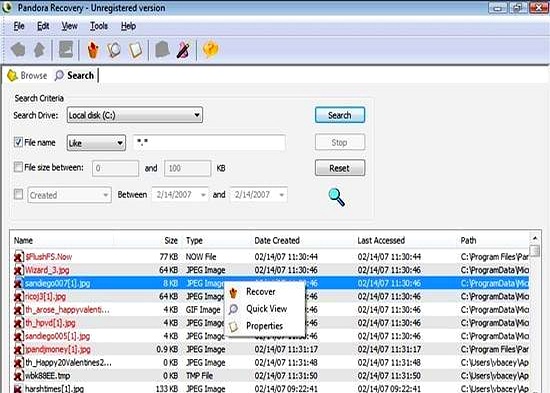The height and width of the screenshot is (393, 550).
Task: Enable the File size between checkbox
Action: point(18,167)
